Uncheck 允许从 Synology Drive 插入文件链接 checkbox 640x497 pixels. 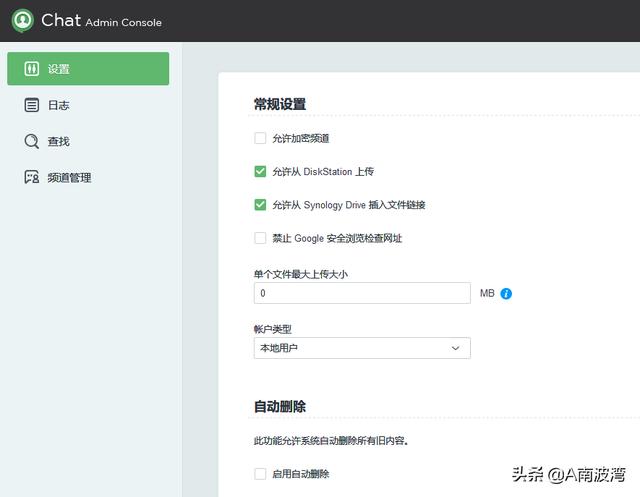[x=260, y=204]
